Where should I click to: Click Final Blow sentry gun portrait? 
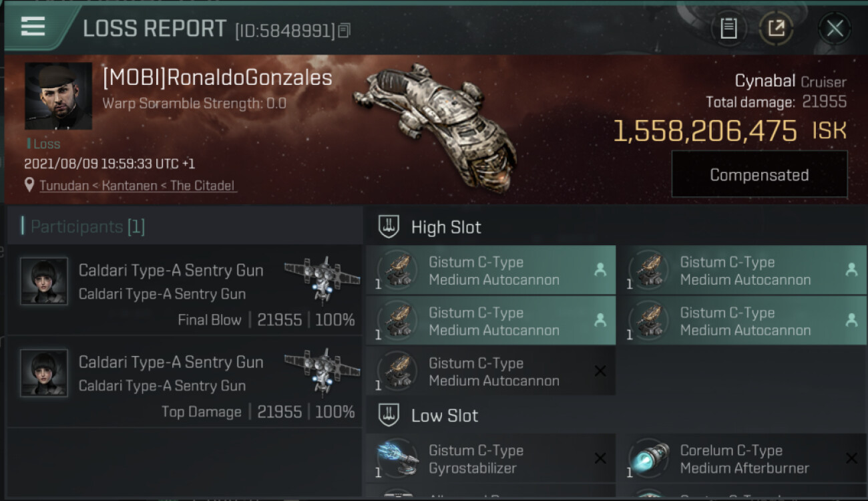point(44,281)
